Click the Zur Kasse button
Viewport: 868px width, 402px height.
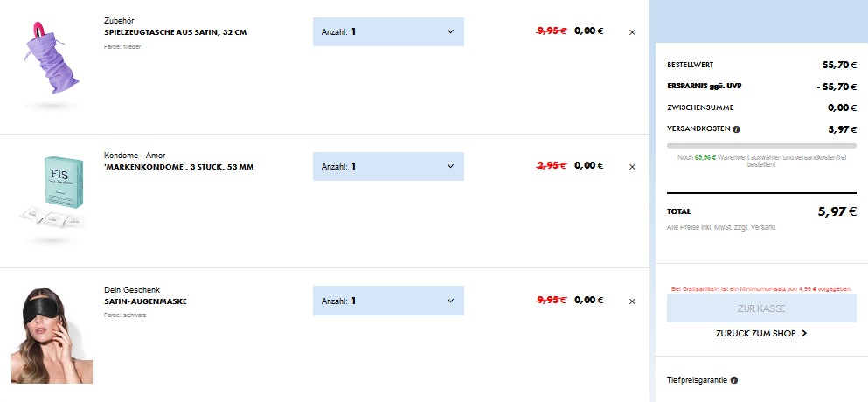pyautogui.click(x=761, y=308)
